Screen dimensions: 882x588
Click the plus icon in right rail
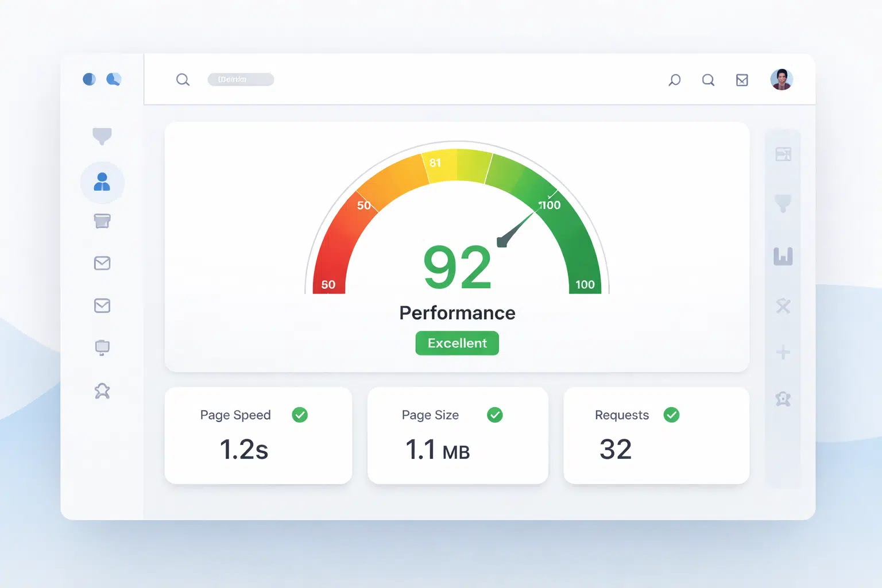coord(783,353)
